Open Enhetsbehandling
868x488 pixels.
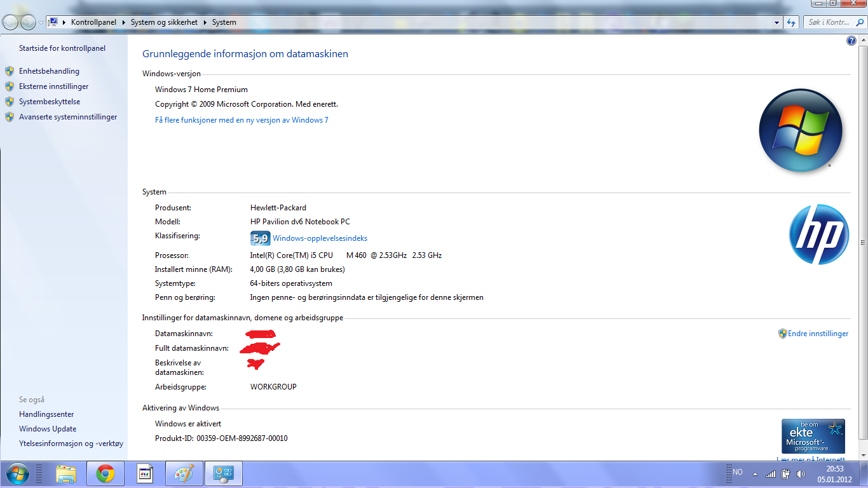pos(49,71)
